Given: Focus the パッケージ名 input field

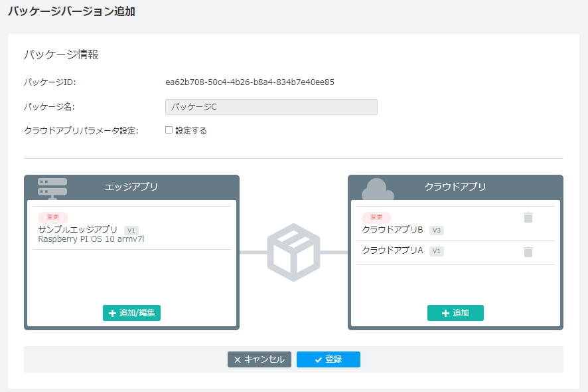Looking at the screenshot, I should click(x=271, y=107).
